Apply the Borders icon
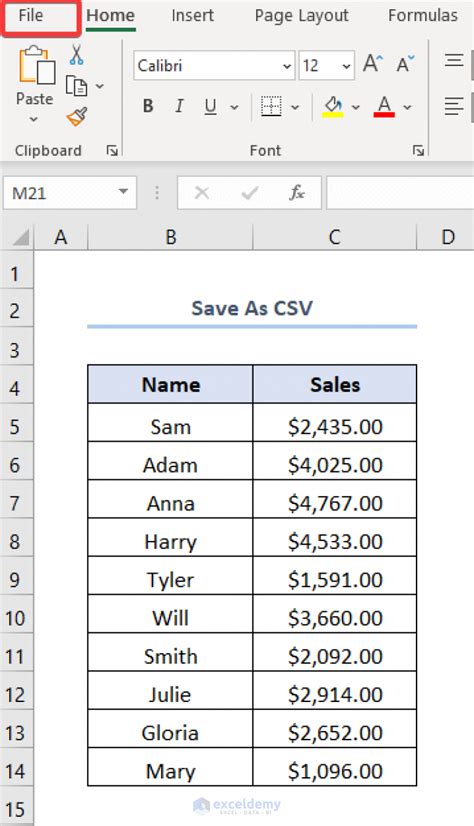The height and width of the screenshot is (826, 474). (x=271, y=107)
